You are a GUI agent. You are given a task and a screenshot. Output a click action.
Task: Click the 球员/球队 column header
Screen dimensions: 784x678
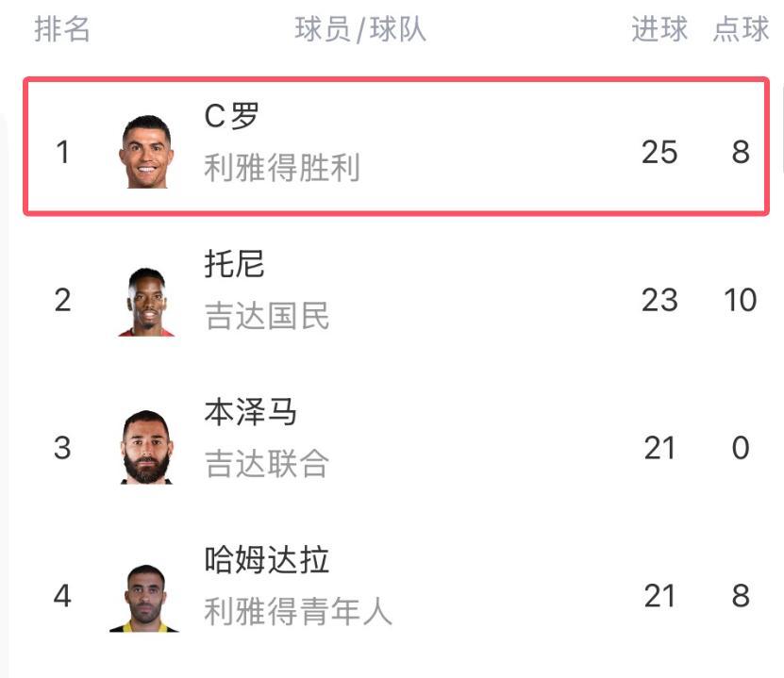360,29
